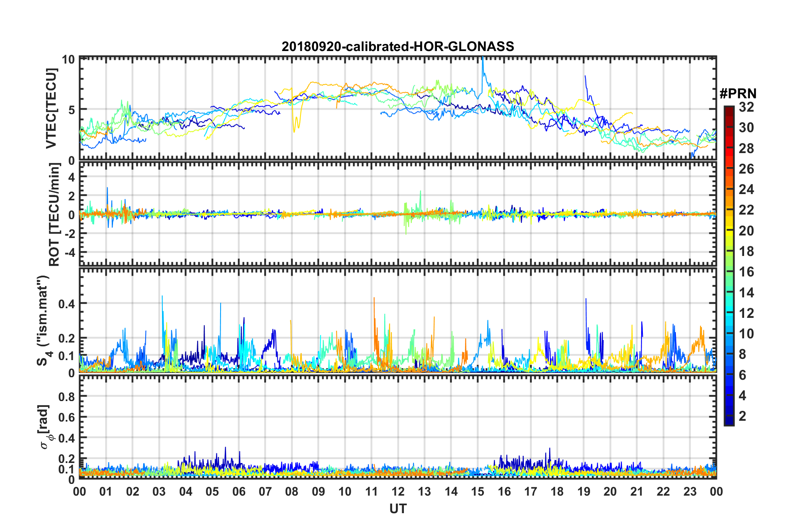Click the 0.4 tick label on sigma-phi axis
Viewport: 796px width, 532px height.
tap(67, 438)
